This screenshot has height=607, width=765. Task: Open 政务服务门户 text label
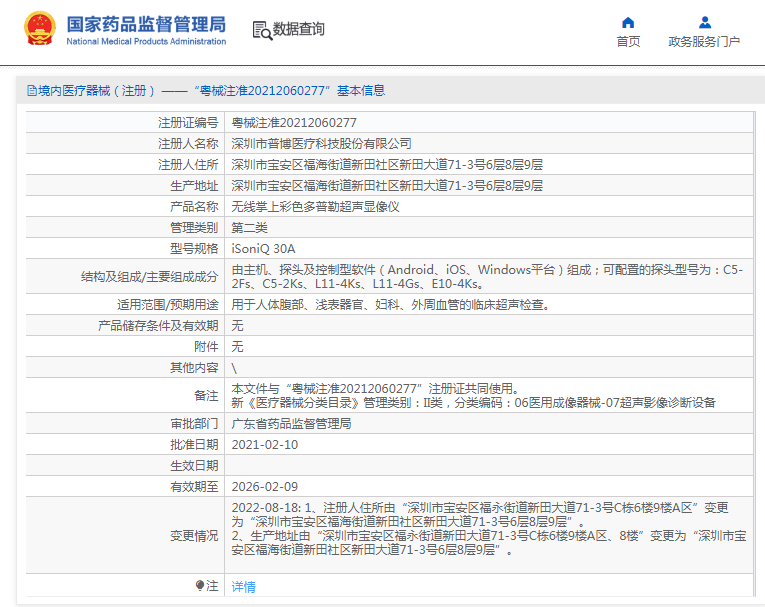click(x=704, y=42)
